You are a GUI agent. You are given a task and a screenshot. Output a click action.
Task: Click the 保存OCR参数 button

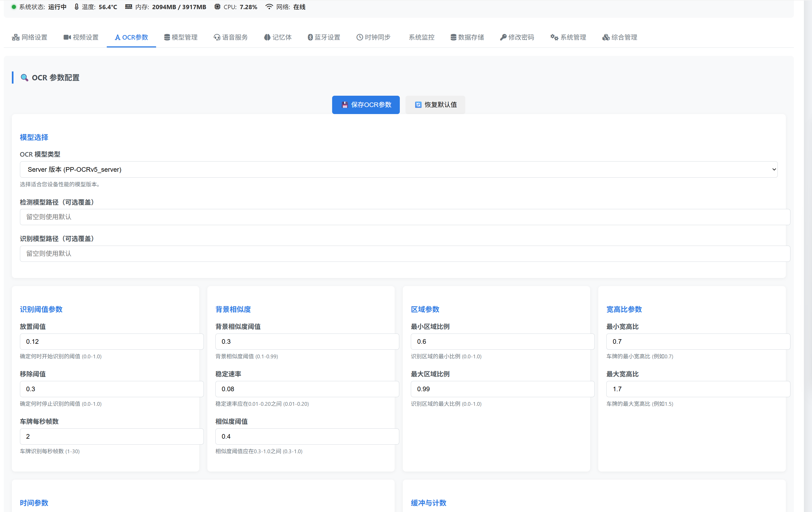pyautogui.click(x=366, y=105)
